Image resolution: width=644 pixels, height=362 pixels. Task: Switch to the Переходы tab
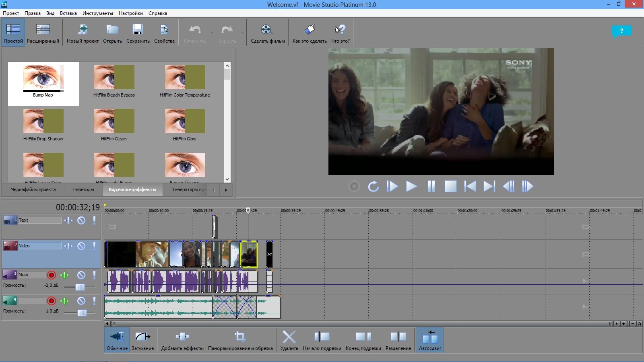(83, 189)
